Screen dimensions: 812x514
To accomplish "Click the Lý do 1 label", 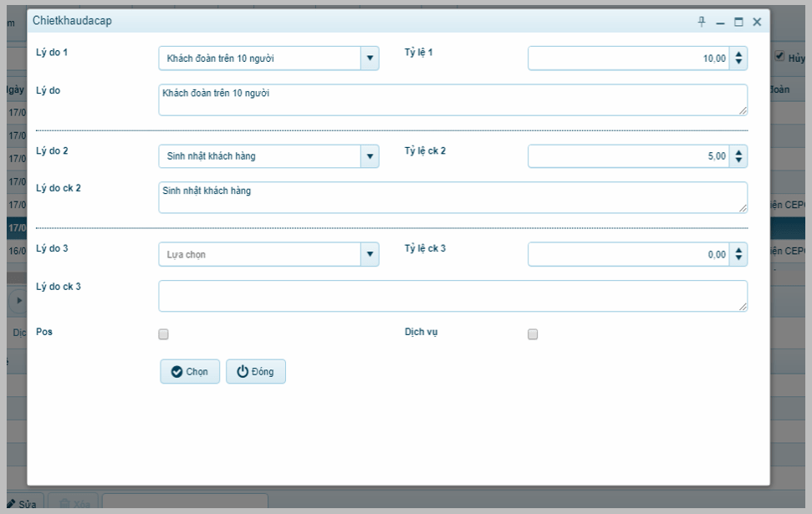I will coord(52,53).
